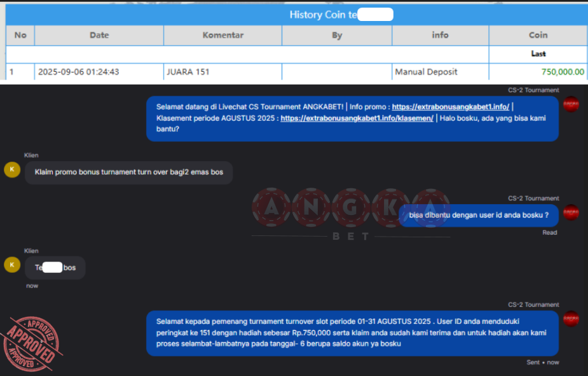Open the extrabonusangkabet1.info/klasemen/ link
The height and width of the screenshot is (376, 588).
(357, 118)
